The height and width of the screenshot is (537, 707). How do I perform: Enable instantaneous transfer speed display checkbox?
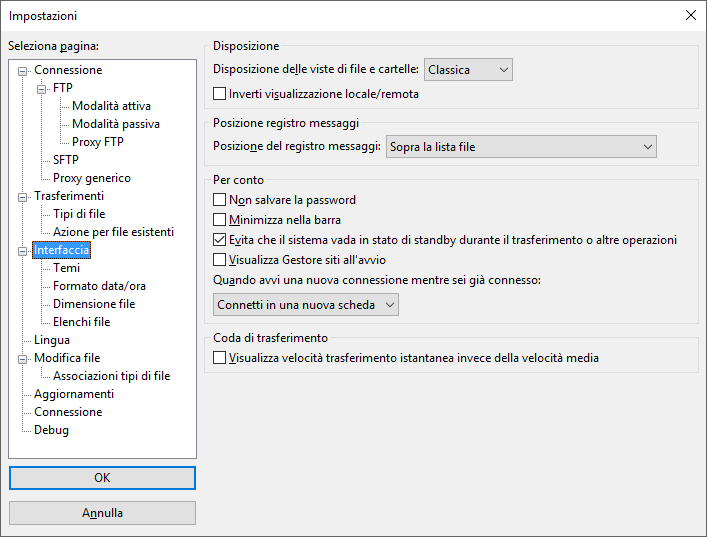click(220, 357)
